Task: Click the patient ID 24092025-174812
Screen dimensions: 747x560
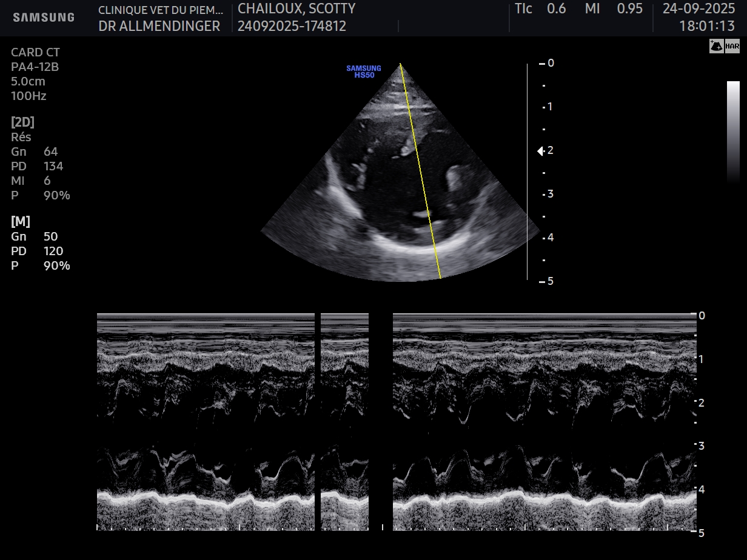Action: point(292,26)
